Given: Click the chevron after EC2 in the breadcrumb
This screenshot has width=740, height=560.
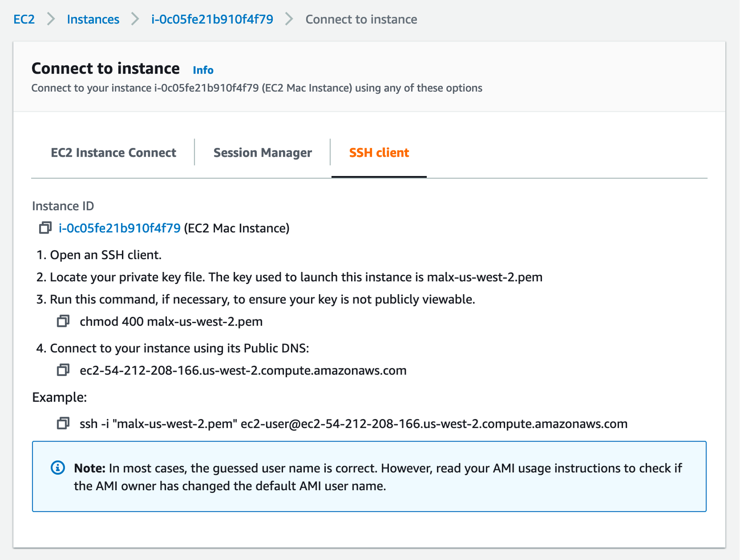Looking at the screenshot, I should [51, 19].
